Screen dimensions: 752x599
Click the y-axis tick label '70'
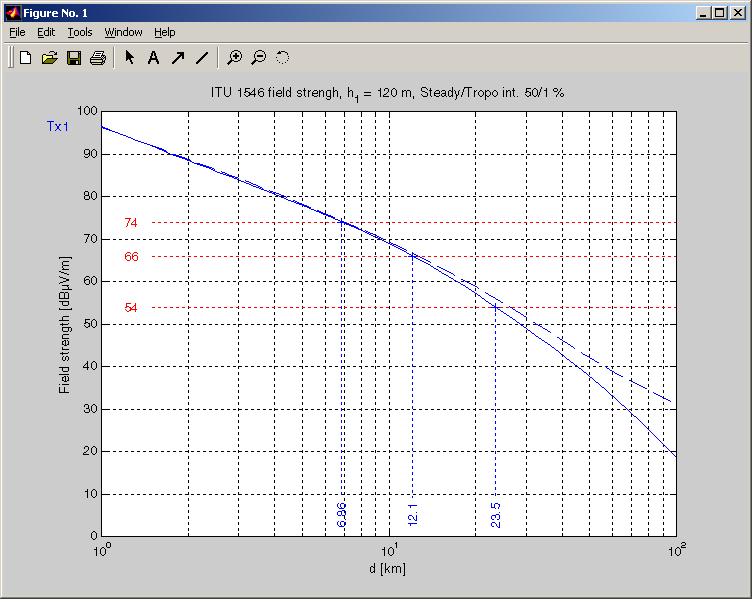pyautogui.click(x=91, y=238)
